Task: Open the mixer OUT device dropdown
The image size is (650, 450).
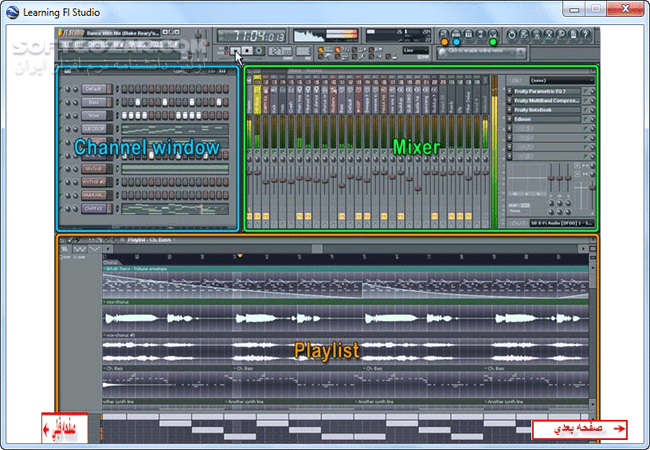Action: 562,223
